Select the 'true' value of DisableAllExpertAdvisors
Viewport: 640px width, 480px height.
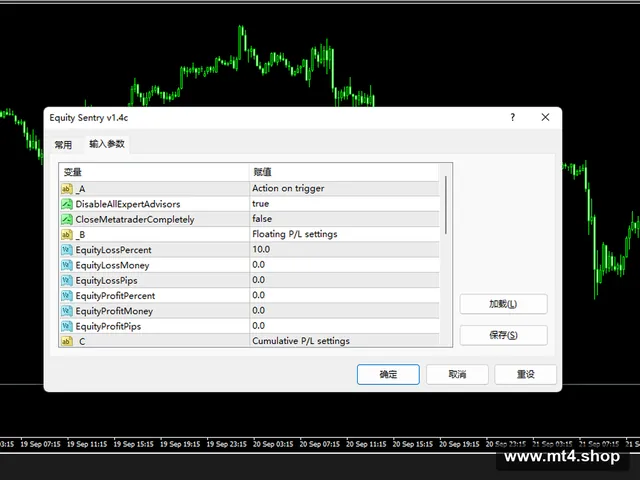[x=344, y=204]
